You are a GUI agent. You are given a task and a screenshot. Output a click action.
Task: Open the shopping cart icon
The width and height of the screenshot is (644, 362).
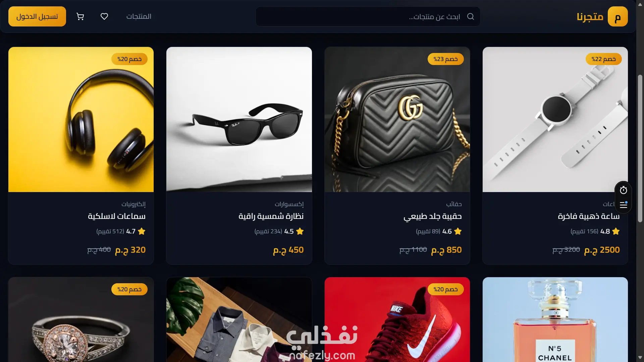(80, 16)
